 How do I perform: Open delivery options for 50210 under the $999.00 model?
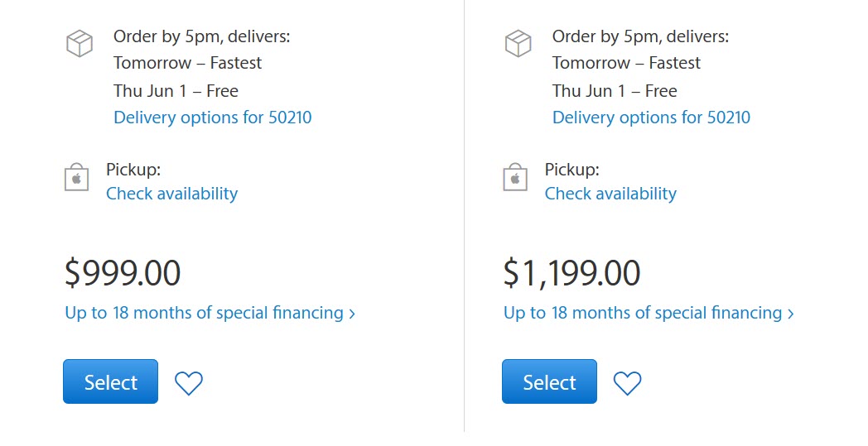tap(213, 117)
